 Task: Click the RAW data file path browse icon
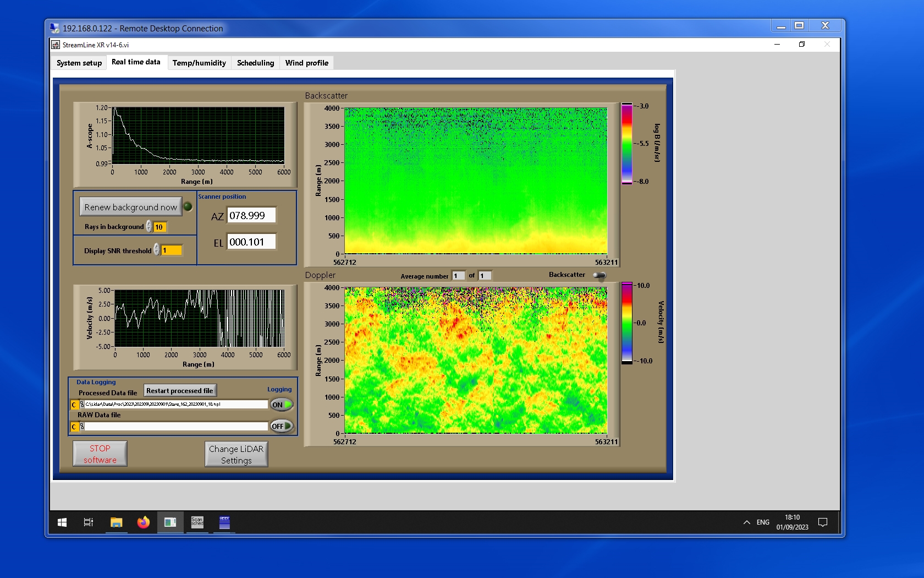pyautogui.click(x=81, y=427)
